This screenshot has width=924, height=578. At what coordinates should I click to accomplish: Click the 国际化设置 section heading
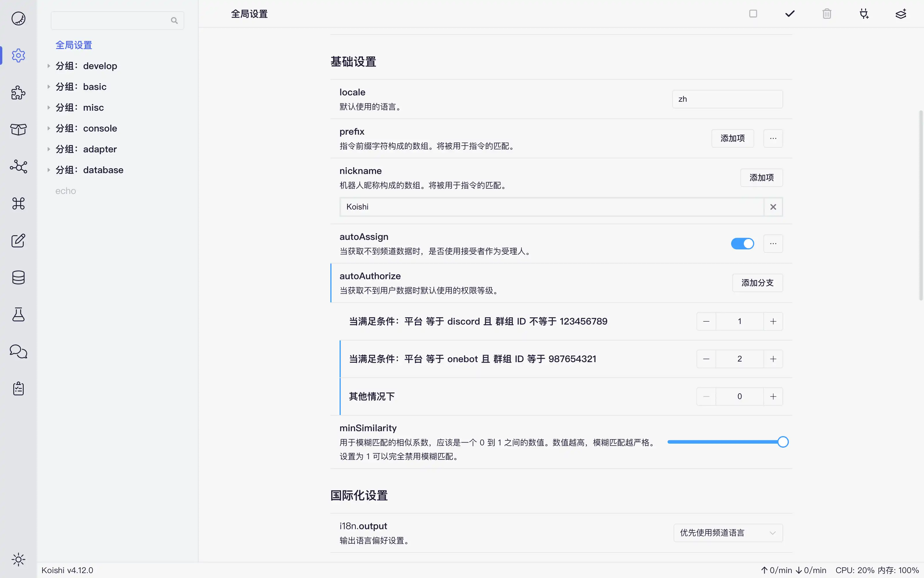(359, 495)
